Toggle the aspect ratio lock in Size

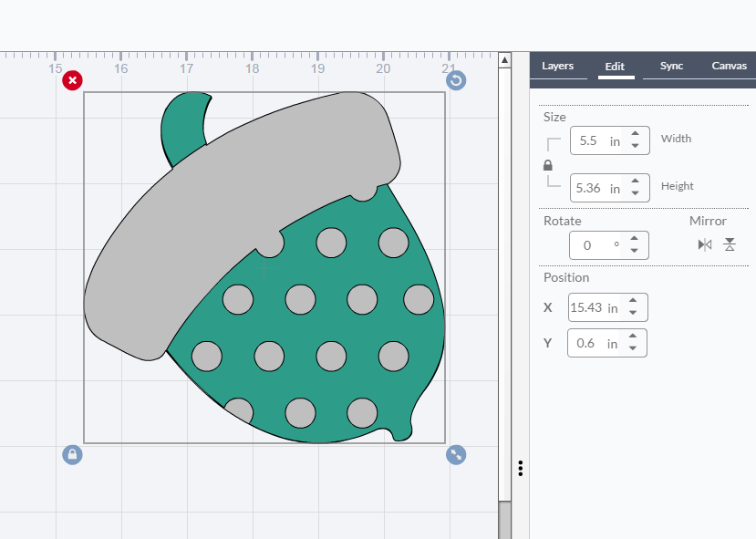[548, 165]
